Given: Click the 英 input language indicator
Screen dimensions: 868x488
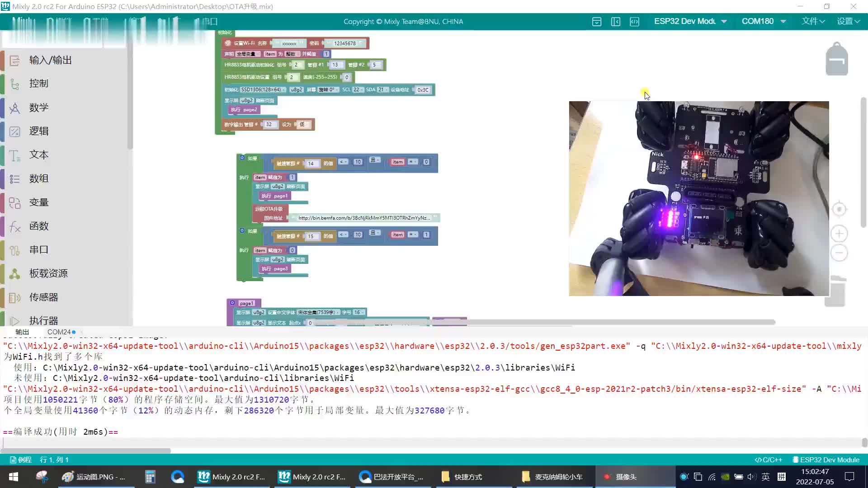Looking at the screenshot, I should coord(765,477).
